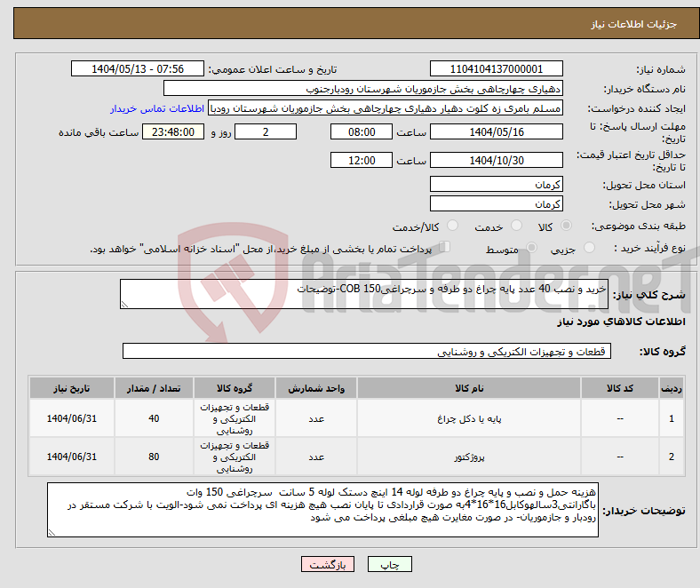Click the نام کالا column header
The width and height of the screenshot is (700, 588).
click(x=469, y=388)
